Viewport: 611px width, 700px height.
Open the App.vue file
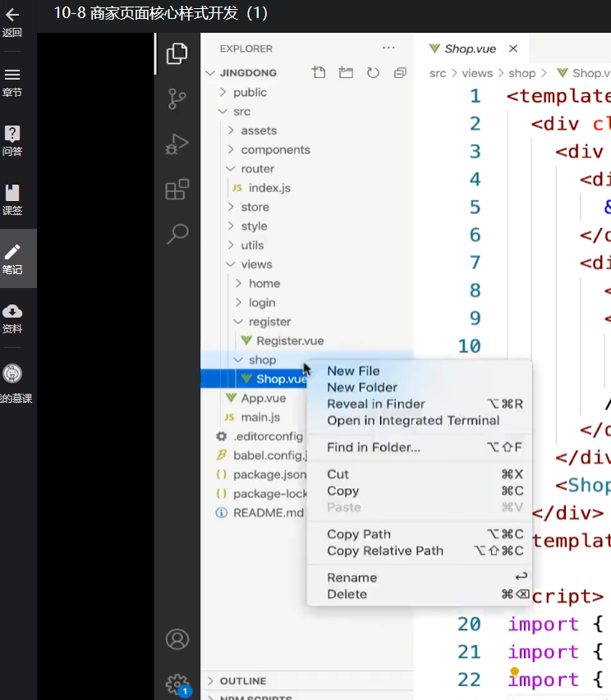263,398
